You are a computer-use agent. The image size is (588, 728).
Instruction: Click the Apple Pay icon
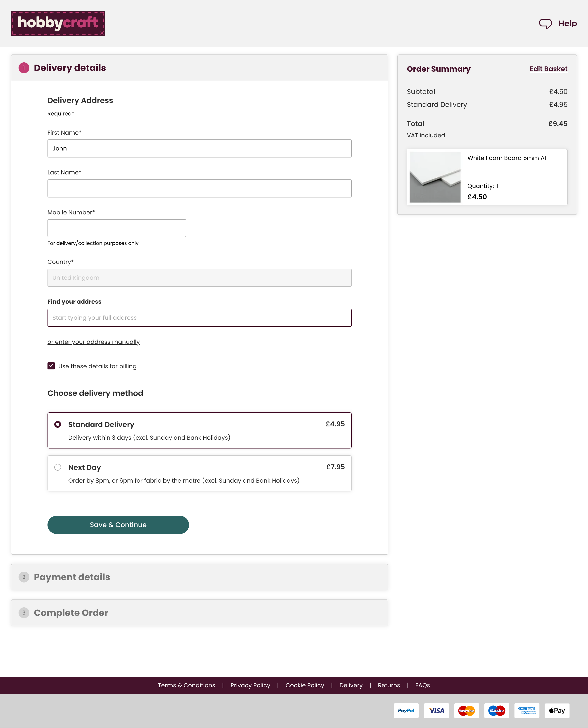[557, 710]
